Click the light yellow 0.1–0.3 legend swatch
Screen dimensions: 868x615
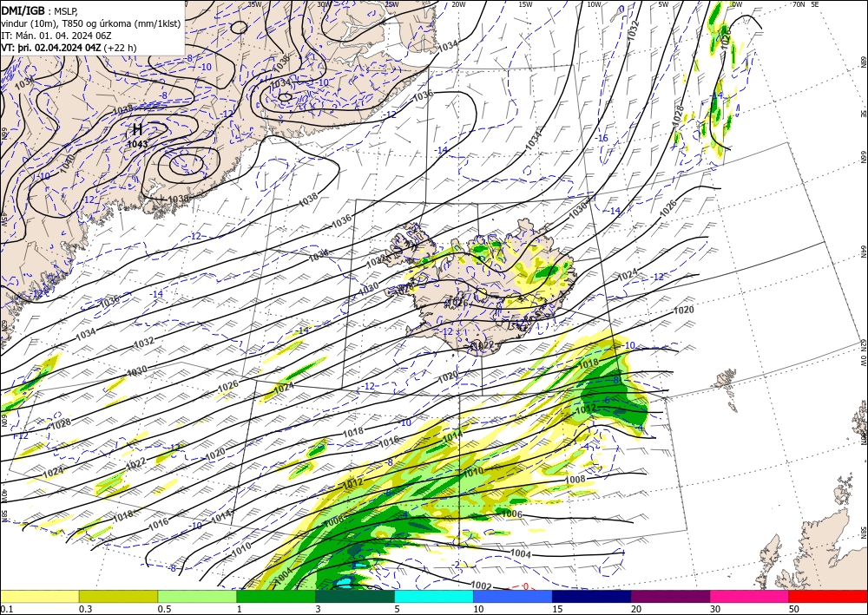[x=39, y=596]
